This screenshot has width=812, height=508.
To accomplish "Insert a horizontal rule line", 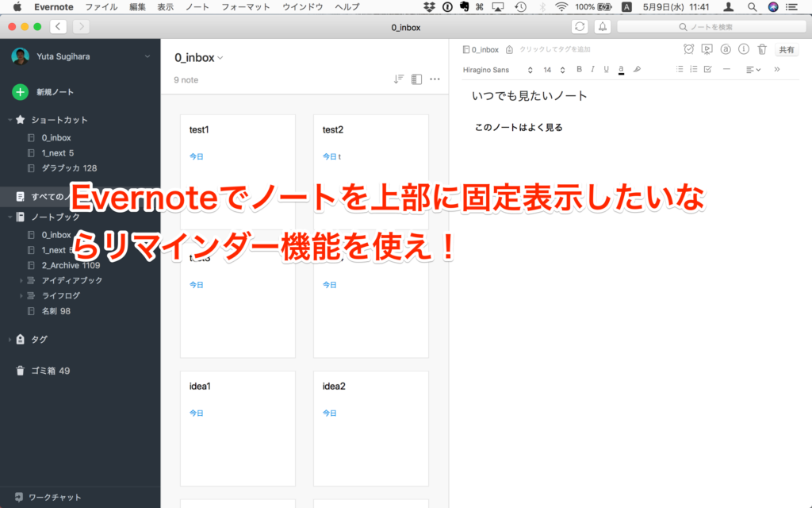I will point(726,70).
